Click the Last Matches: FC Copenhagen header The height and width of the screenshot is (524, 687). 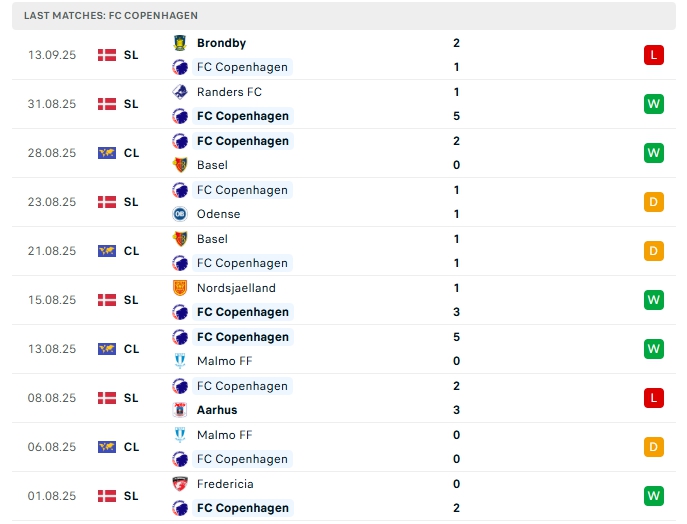tap(111, 16)
